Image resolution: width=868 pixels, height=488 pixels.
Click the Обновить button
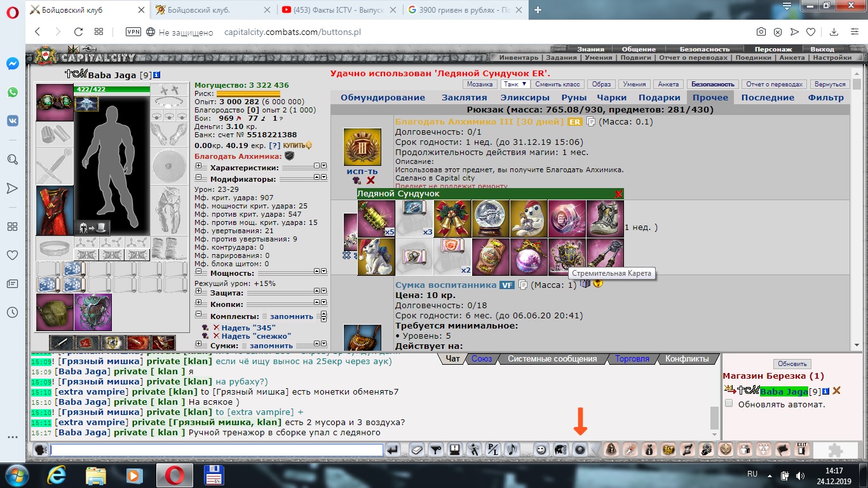[792, 363]
